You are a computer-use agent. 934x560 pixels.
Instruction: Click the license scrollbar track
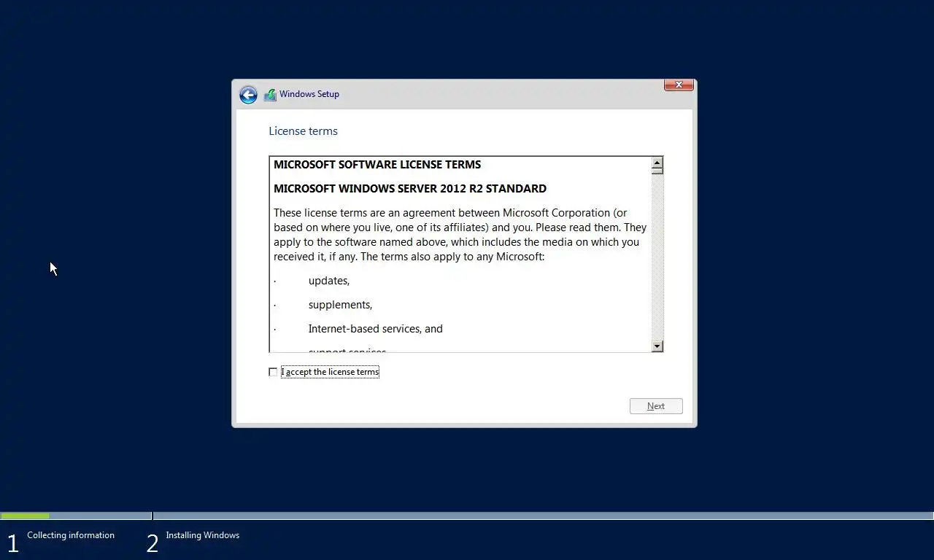point(657,257)
